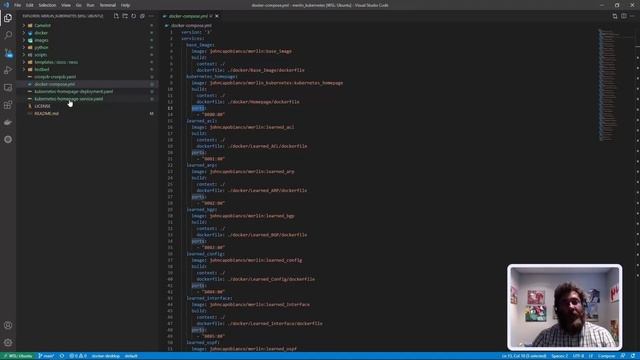Click the UTF-8 encoding indicator
The width and height of the screenshot is (640, 360).
click(x=578, y=356)
